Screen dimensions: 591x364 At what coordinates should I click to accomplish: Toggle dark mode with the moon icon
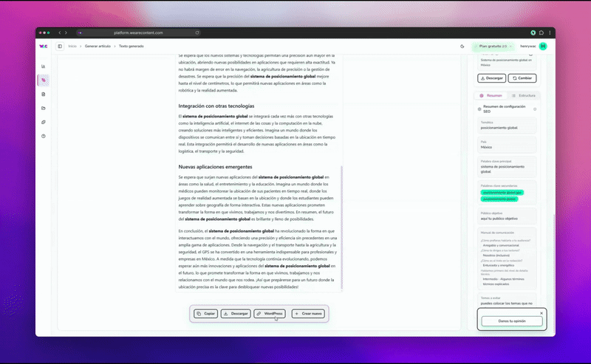click(x=462, y=46)
